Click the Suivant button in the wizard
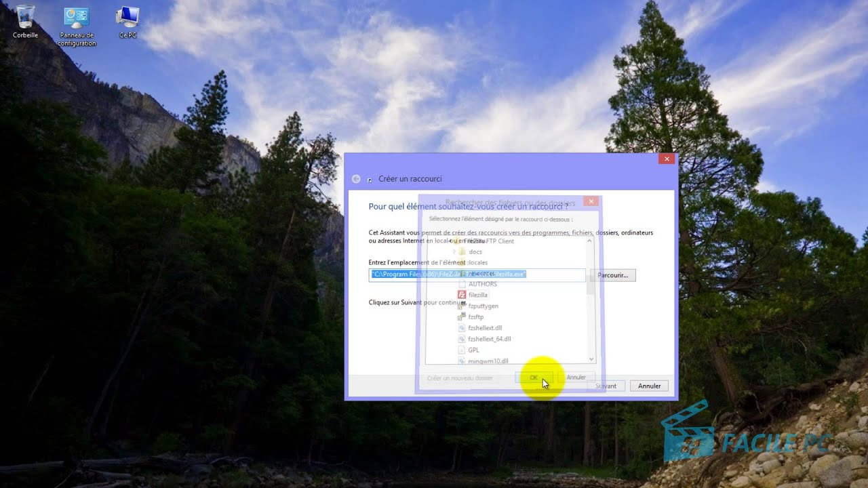The image size is (868, 488). tap(606, 386)
